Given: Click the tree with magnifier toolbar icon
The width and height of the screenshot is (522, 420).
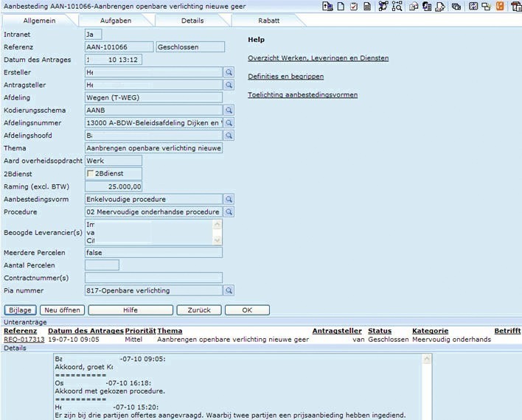Looking at the screenshot, I should (397, 6).
